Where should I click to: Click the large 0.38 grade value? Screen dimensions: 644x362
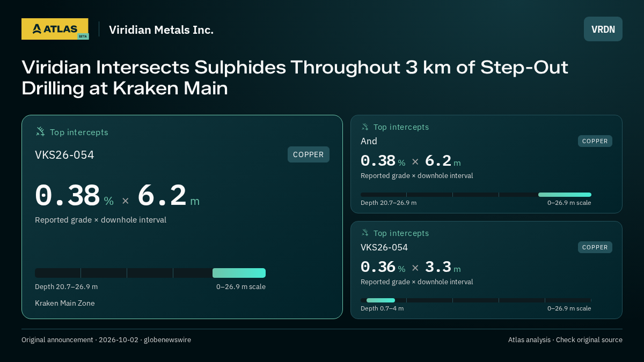click(68, 195)
